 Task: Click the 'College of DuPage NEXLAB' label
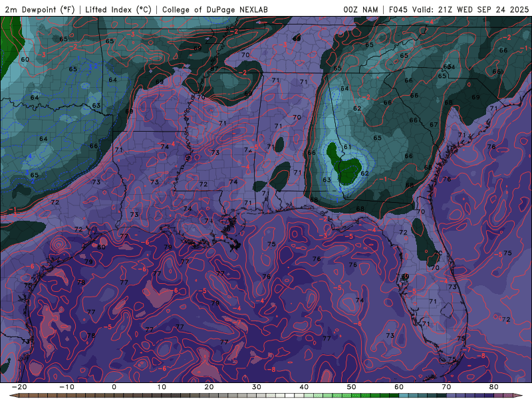215,9
